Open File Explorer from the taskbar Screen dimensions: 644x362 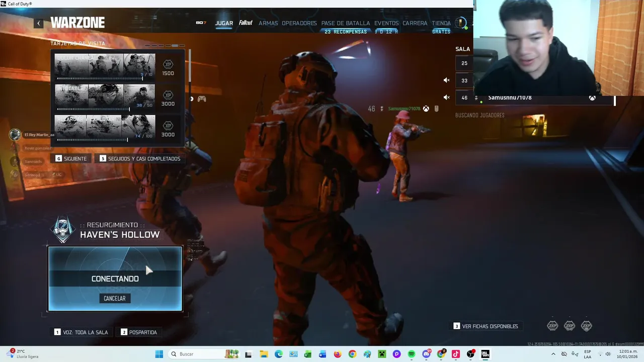click(264, 354)
